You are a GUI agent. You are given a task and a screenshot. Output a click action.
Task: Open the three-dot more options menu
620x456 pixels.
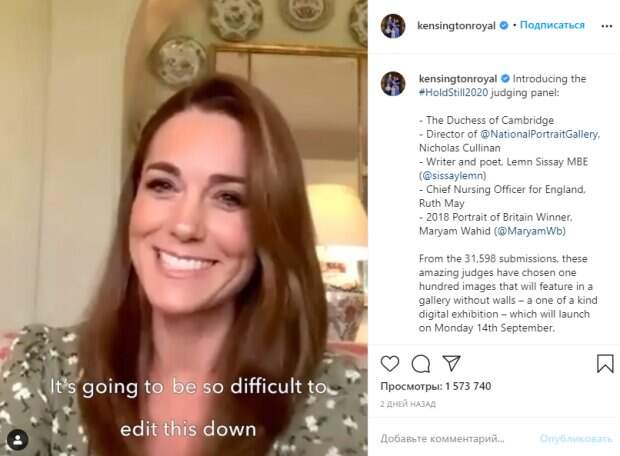click(x=607, y=26)
